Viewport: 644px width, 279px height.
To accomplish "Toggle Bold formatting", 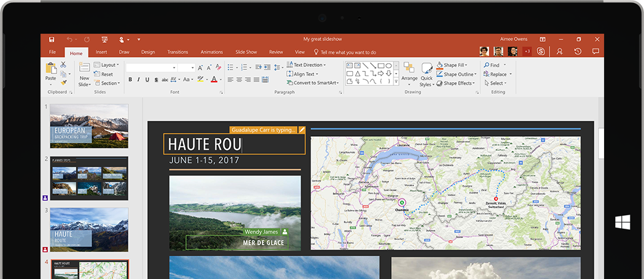I will click(x=130, y=80).
